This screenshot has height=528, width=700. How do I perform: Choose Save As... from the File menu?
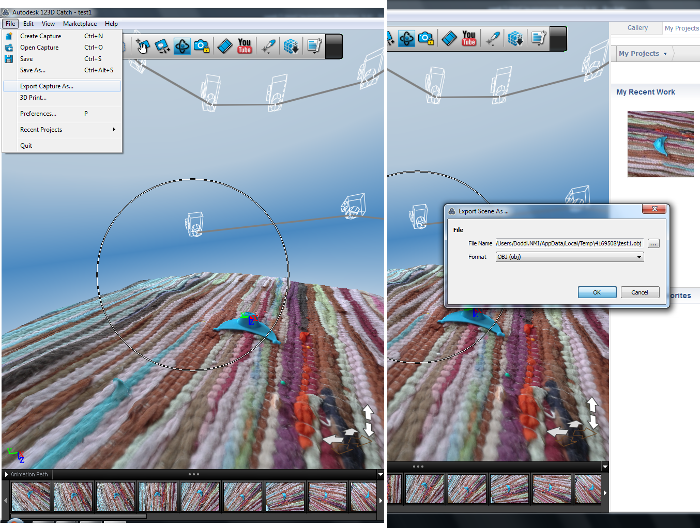[x=62, y=70]
